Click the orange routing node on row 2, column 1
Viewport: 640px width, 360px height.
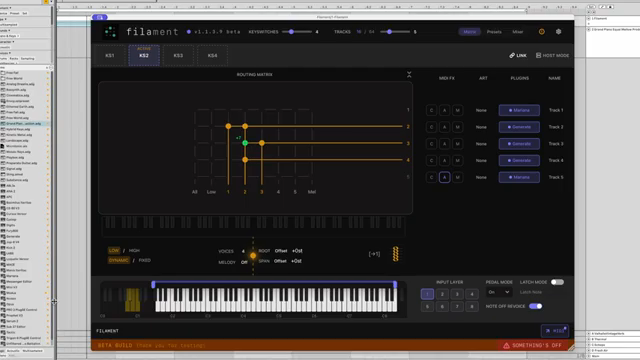coord(228,126)
